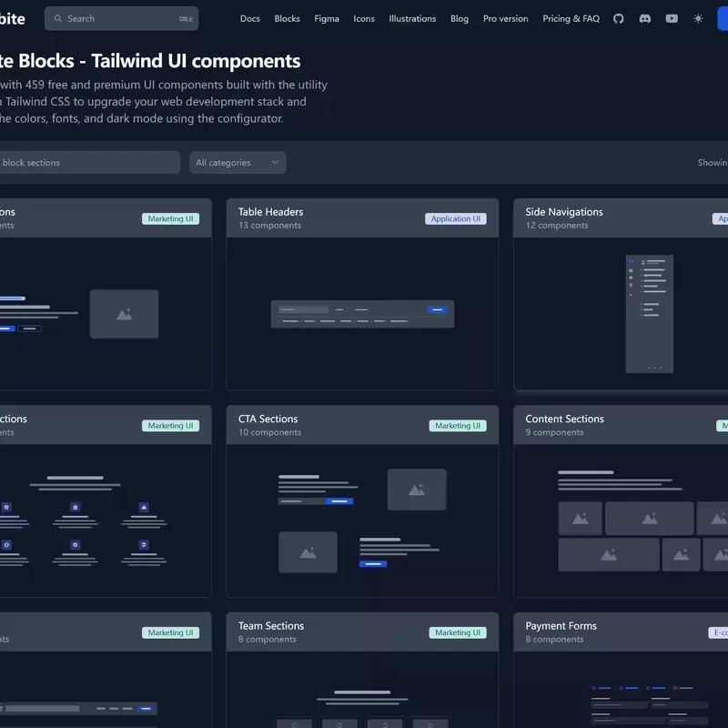Open the Figma nav link

click(327, 18)
